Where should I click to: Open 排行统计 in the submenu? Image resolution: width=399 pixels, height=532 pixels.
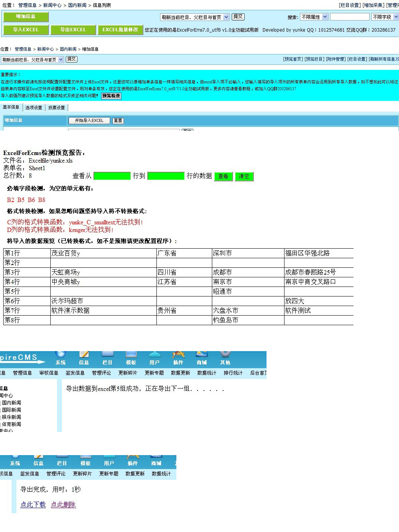point(233,373)
